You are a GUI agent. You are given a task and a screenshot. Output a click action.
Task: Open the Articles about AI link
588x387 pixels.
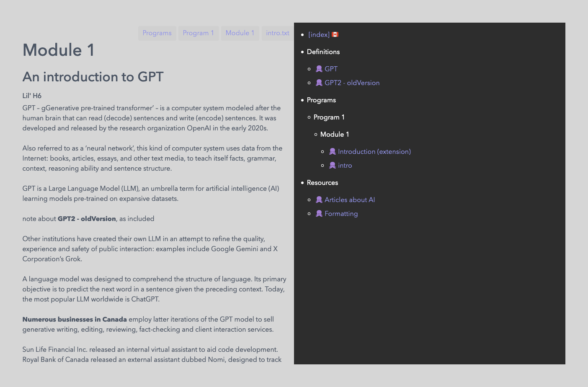[x=350, y=200]
